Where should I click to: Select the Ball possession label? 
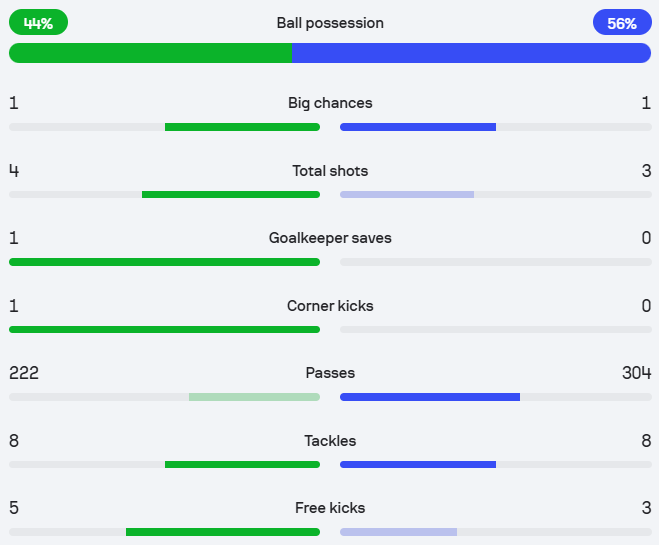point(330,22)
